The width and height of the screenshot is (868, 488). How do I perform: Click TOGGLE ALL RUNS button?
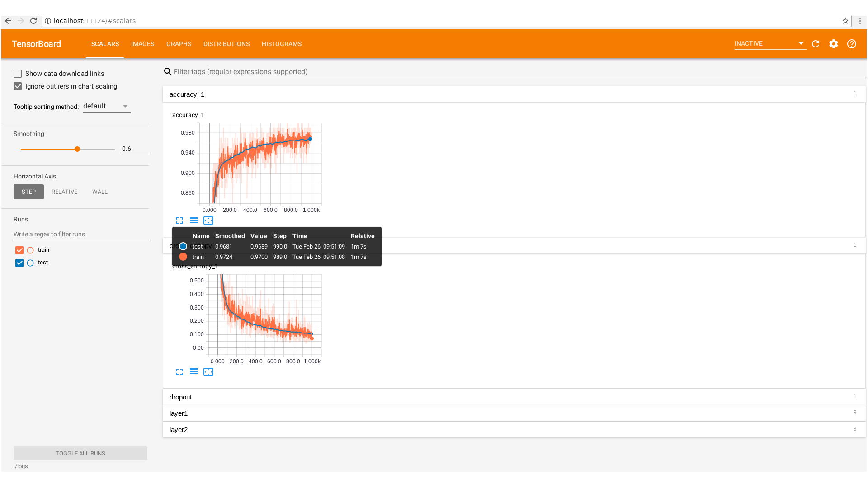click(x=80, y=453)
